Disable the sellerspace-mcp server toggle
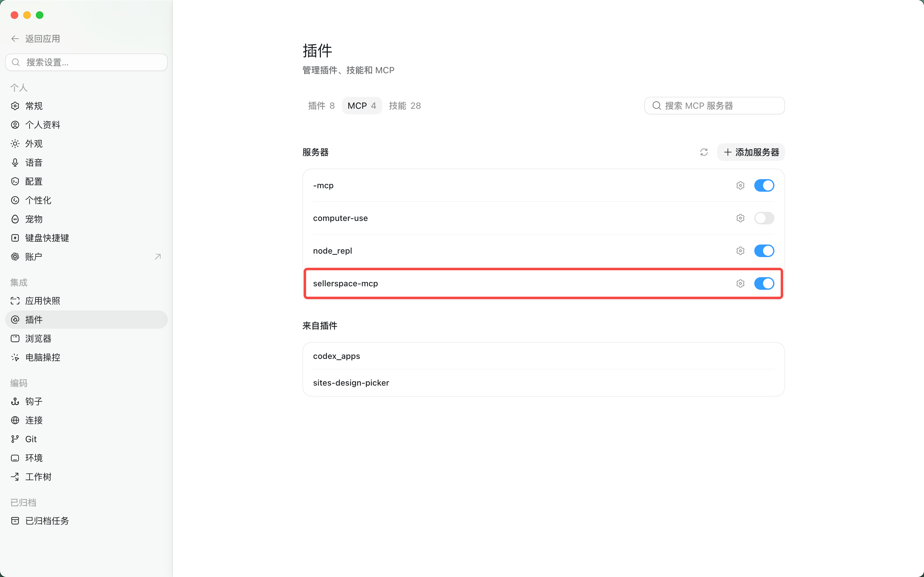924x577 pixels. [x=764, y=283]
